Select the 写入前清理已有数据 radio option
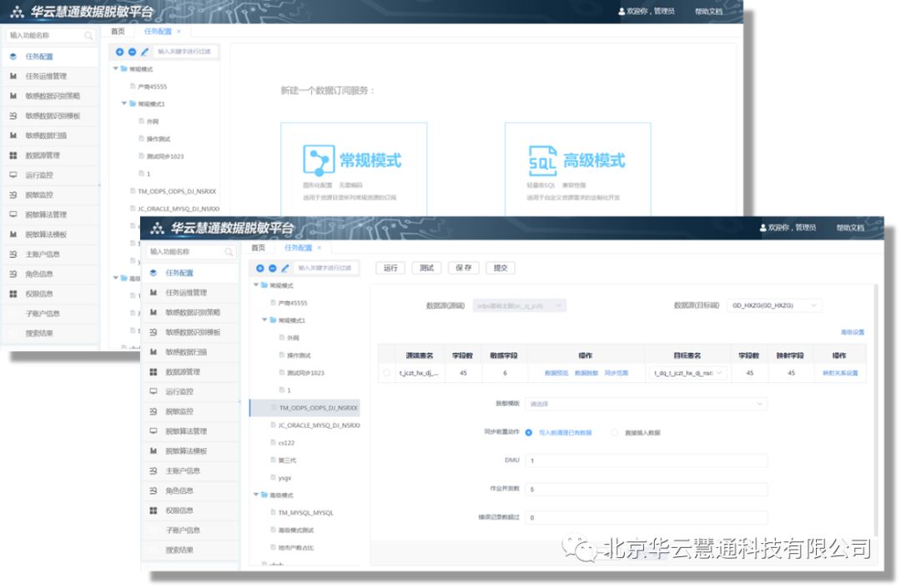 [529, 433]
